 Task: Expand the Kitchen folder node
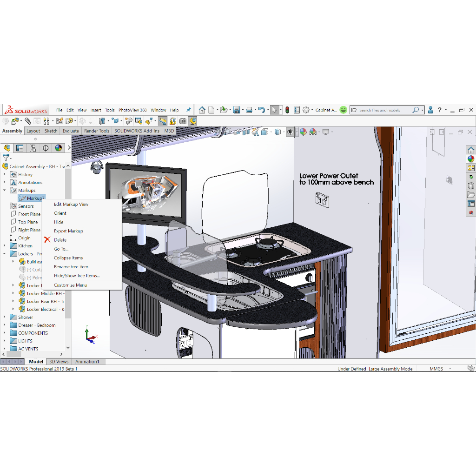tap(4, 245)
